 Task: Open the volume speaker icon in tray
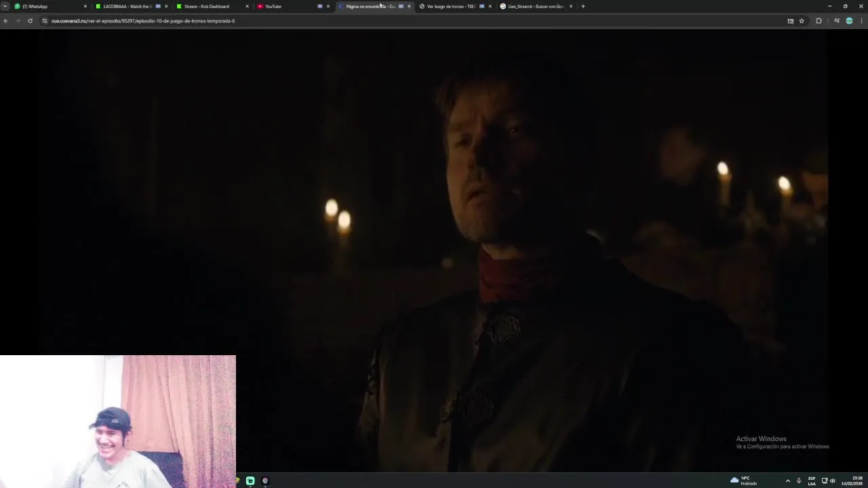(833, 481)
